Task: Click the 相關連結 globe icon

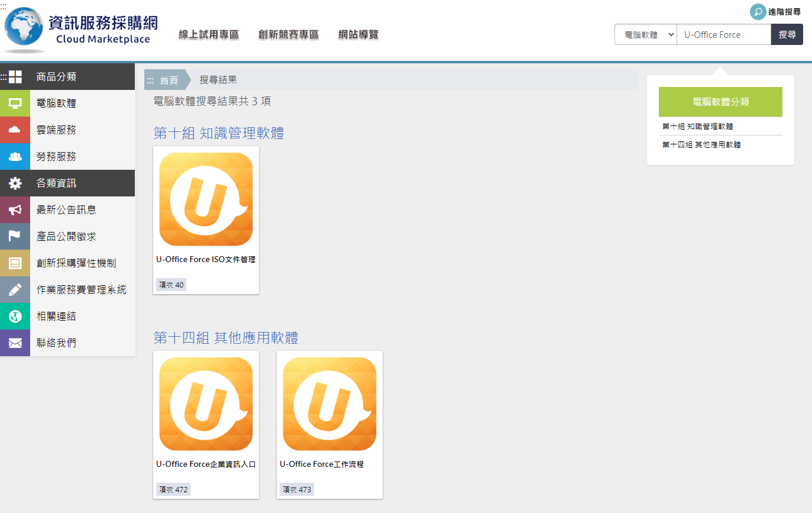Action: coord(15,317)
